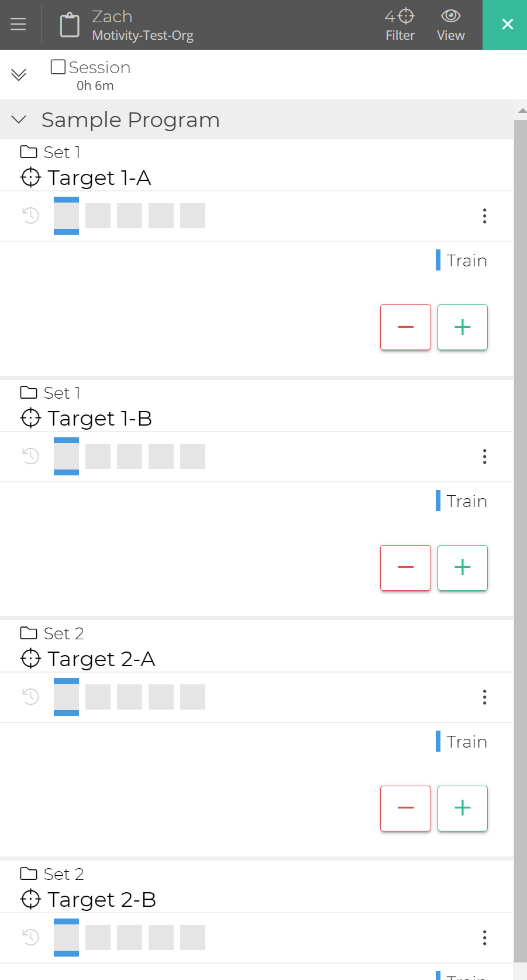Record incorrect minus for Target 1-A
Screen dimensions: 527x980
tap(405, 327)
